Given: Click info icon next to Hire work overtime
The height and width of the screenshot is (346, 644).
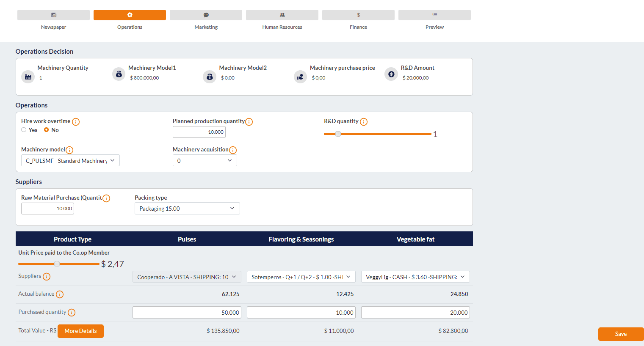Looking at the screenshot, I should click(76, 122).
